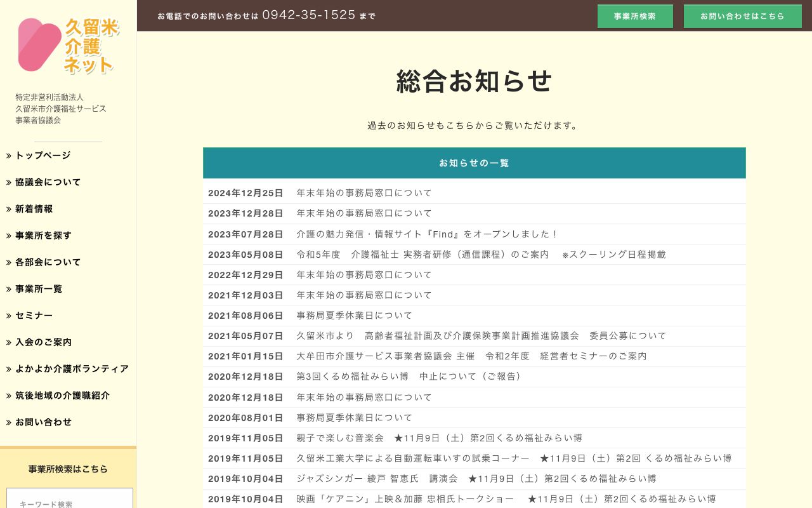Viewport: 812px width, 508px height.
Task: Open 事業所を探す from the navigation
Action: pos(43,236)
